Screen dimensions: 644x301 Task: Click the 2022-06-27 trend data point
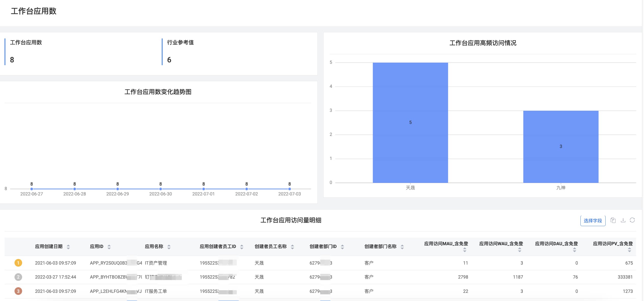point(32,189)
